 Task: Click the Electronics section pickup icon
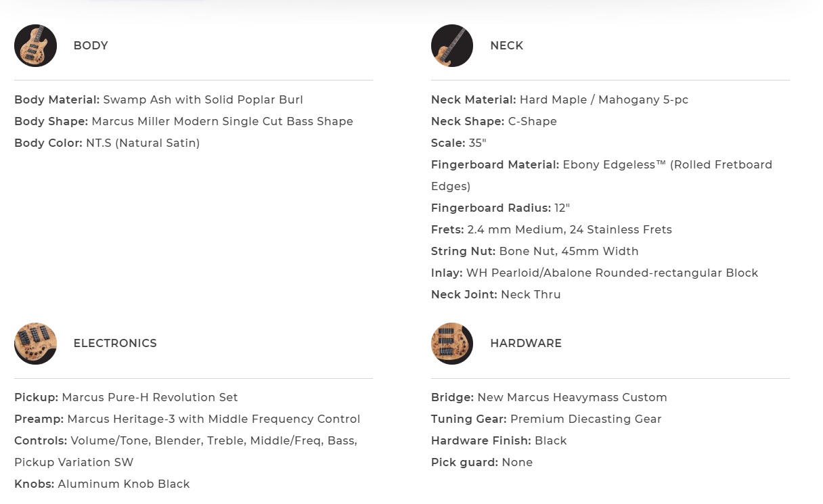(35, 344)
